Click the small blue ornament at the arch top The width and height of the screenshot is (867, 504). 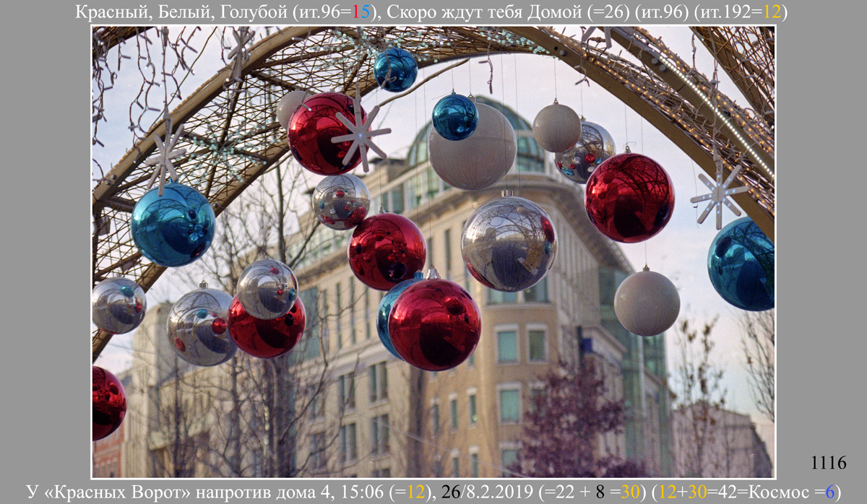(395, 69)
